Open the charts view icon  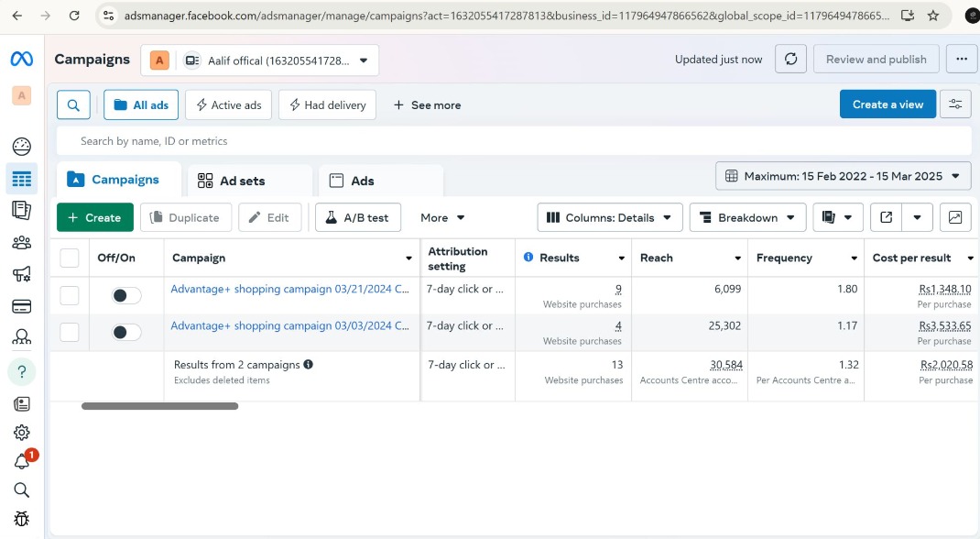point(955,217)
